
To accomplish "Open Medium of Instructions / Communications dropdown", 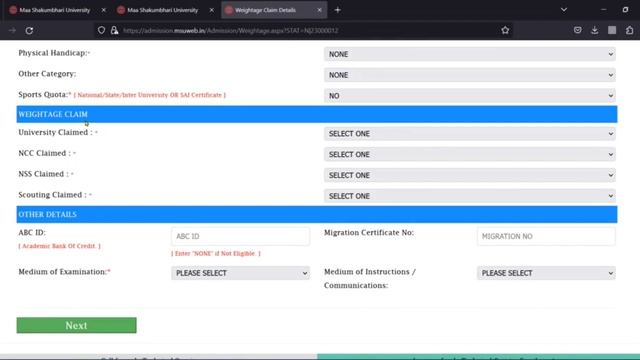I will pyautogui.click(x=546, y=273).
